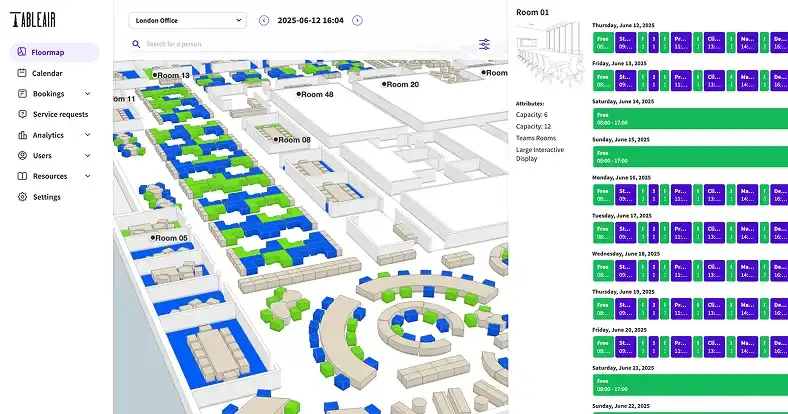Expand the Users submenu chevron
Image resolution: width=788 pixels, height=414 pixels.
[x=88, y=156]
